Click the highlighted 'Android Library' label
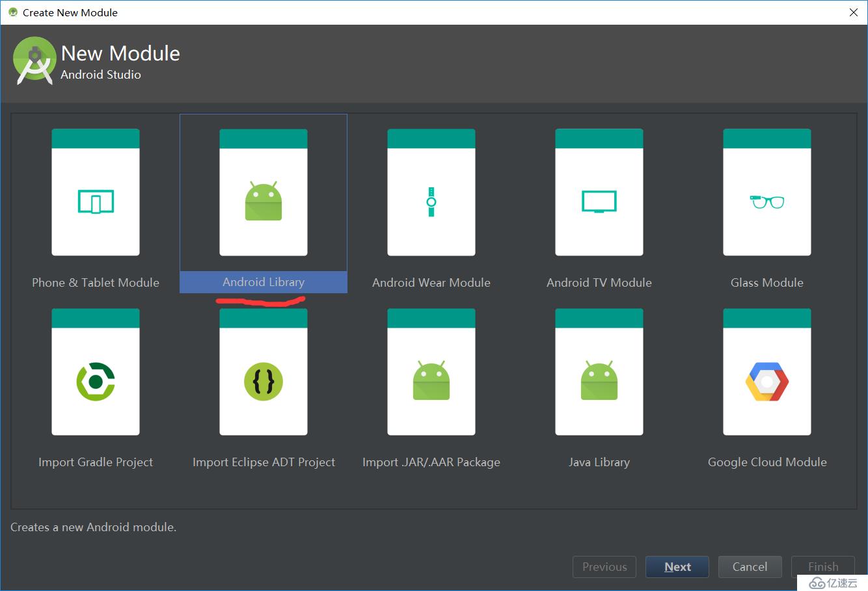The image size is (868, 591). (x=264, y=282)
